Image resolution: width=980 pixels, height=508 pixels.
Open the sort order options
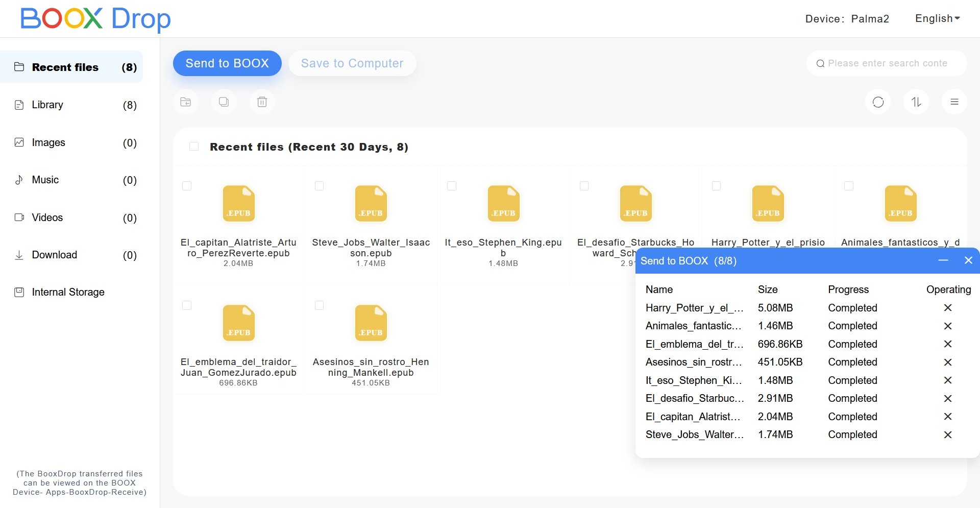(916, 102)
